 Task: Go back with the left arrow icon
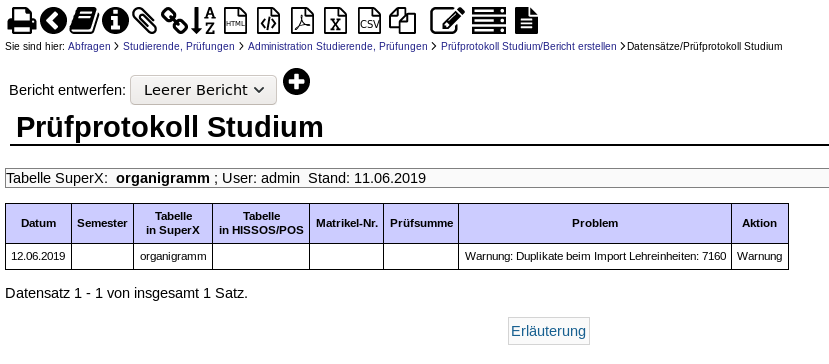(x=53, y=21)
